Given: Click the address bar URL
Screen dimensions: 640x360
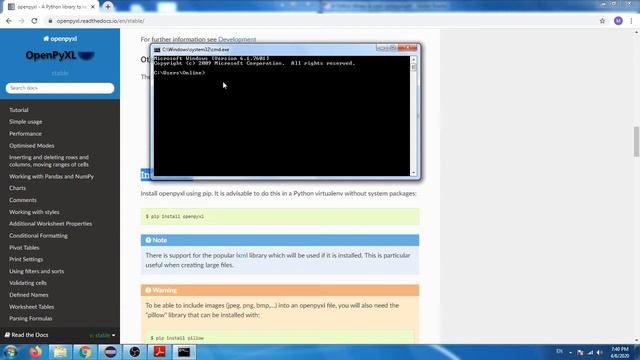Looking at the screenshot, I should point(100,21).
